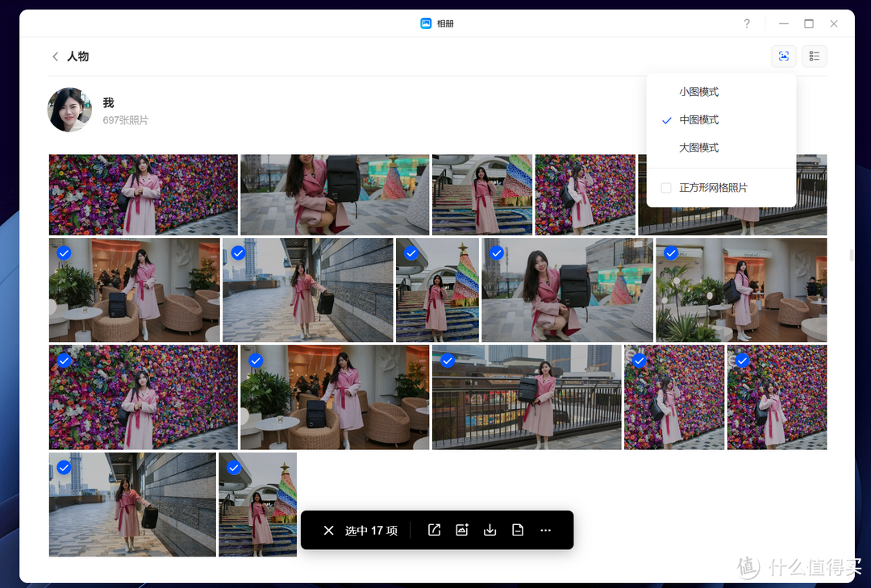This screenshot has width=871, height=588.
Task: Click the 相册 app icon in title bar
Action: (x=425, y=23)
